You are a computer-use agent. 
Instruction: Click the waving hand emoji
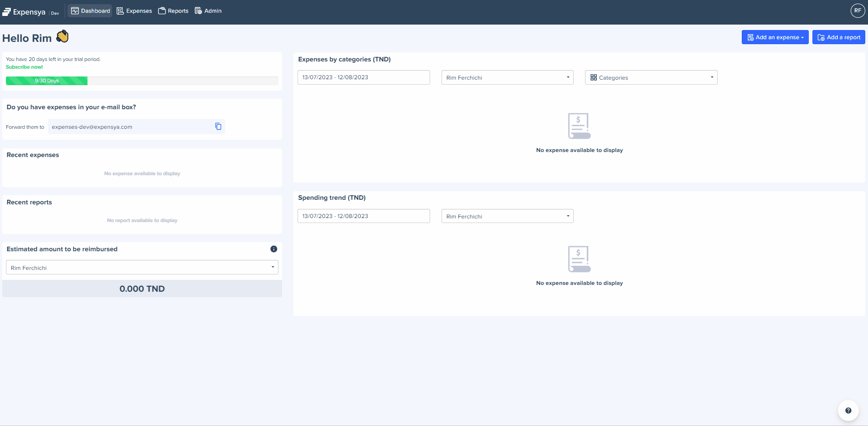tap(62, 36)
